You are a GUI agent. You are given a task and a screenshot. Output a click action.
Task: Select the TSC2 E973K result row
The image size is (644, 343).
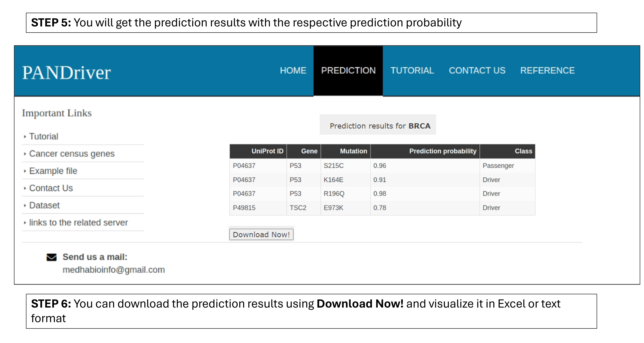[x=382, y=208]
